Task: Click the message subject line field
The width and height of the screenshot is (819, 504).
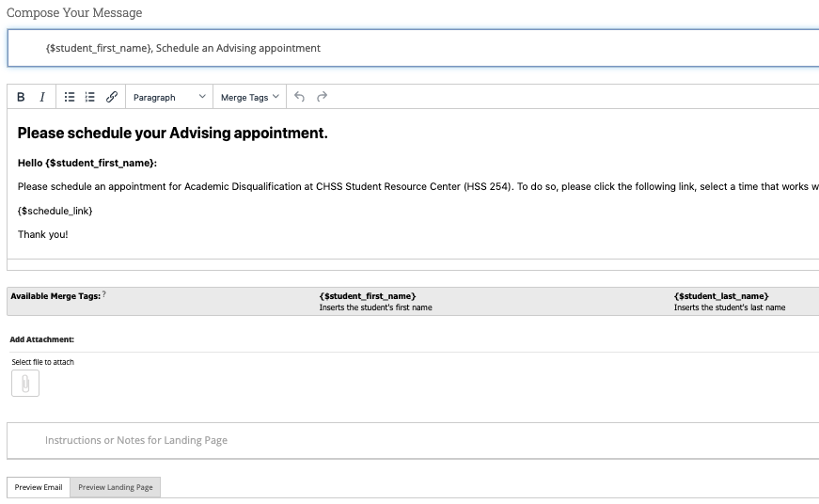Action: coord(413,48)
